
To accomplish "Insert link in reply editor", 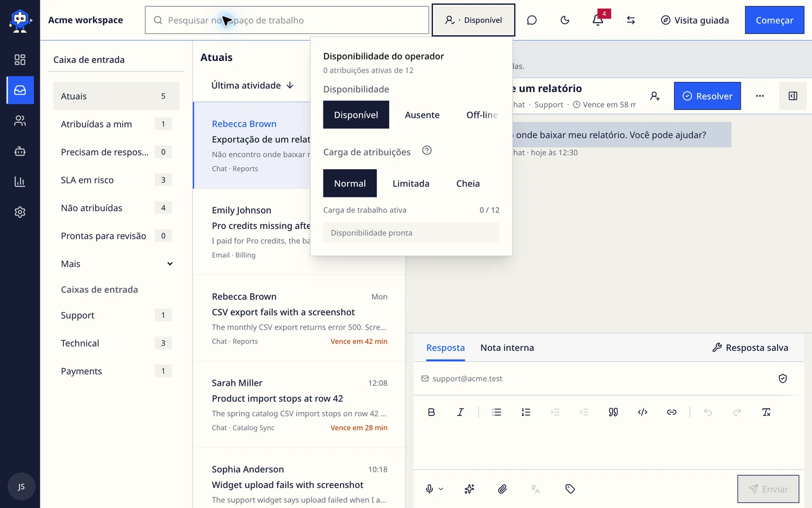I will click(x=671, y=412).
